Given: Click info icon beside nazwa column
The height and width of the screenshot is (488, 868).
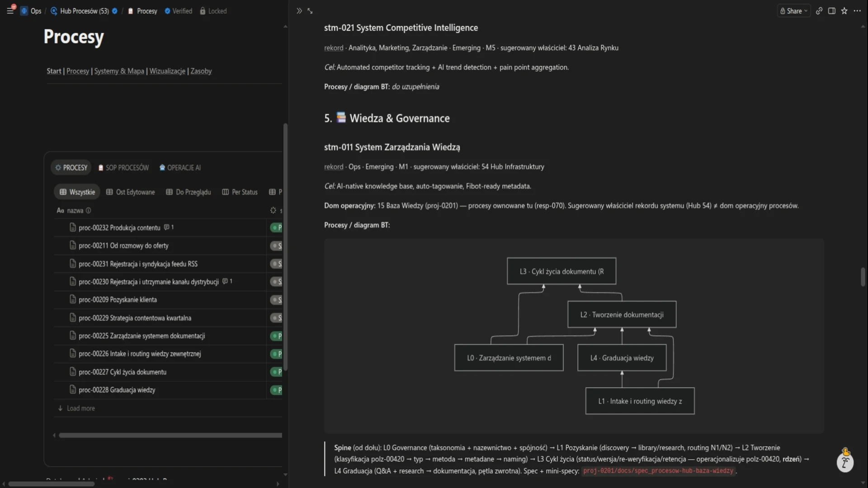Looking at the screenshot, I should coord(89,211).
